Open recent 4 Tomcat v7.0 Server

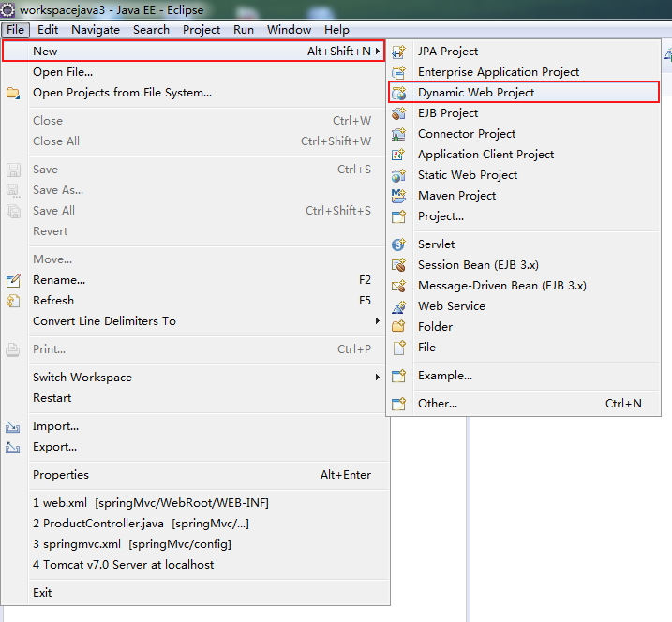[196, 565]
